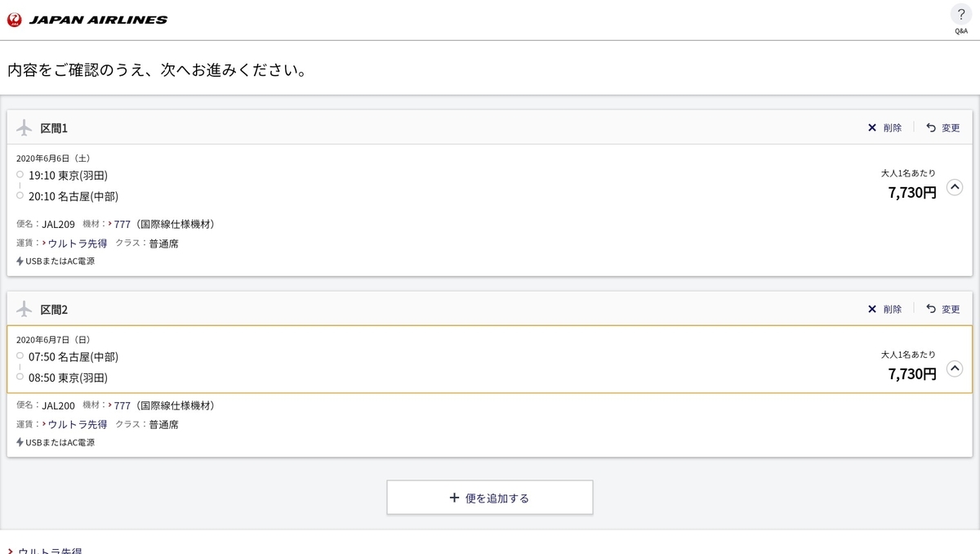
Task: Click the Japan Airlines logo
Action: (x=87, y=20)
